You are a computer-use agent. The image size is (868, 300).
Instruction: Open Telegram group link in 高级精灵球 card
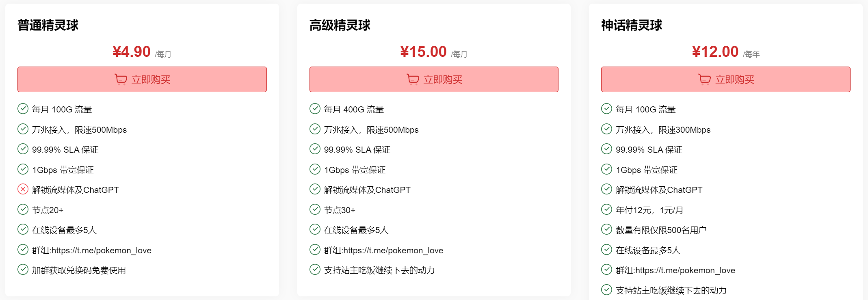[393, 250]
